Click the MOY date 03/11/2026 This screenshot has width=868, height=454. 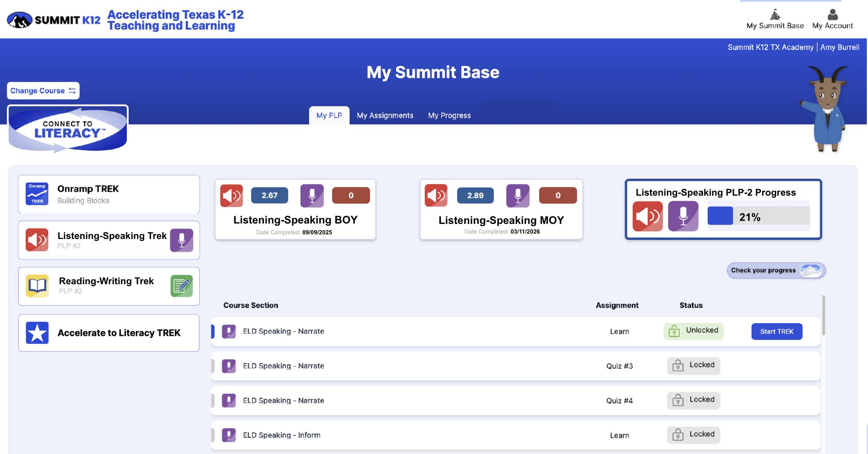click(525, 232)
